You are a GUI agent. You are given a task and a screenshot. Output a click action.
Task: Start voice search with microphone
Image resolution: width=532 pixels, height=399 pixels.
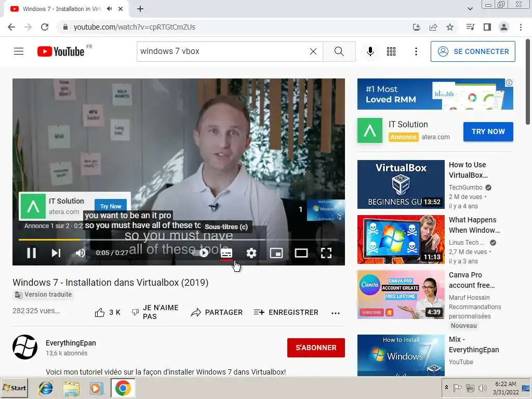pos(370,51)
